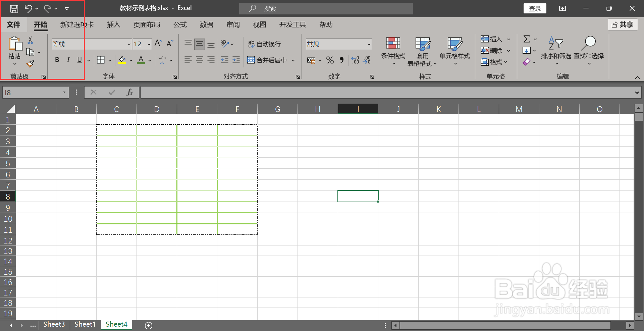This screenshot has width=644, height=331.
Task: Decrease font size with smaller A icon
Action: [x=170, y=44]
